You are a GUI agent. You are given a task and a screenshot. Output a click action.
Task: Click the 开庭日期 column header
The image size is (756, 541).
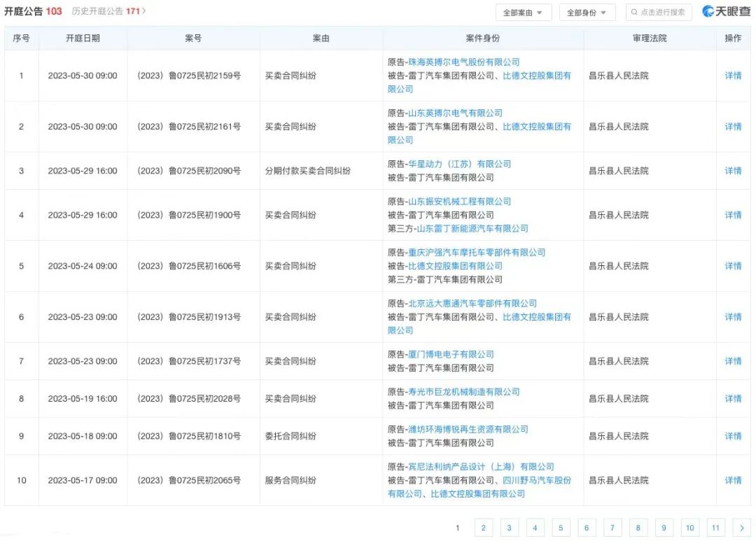[x=83, y=38]
